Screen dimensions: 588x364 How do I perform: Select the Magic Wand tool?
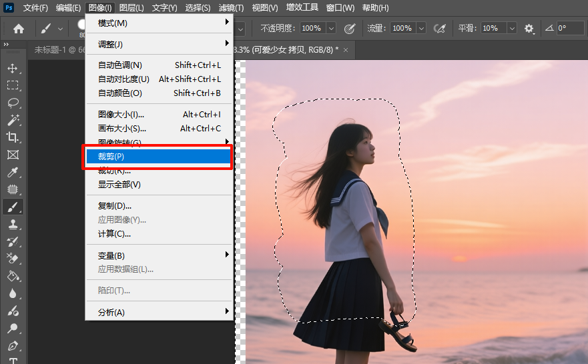12,120
